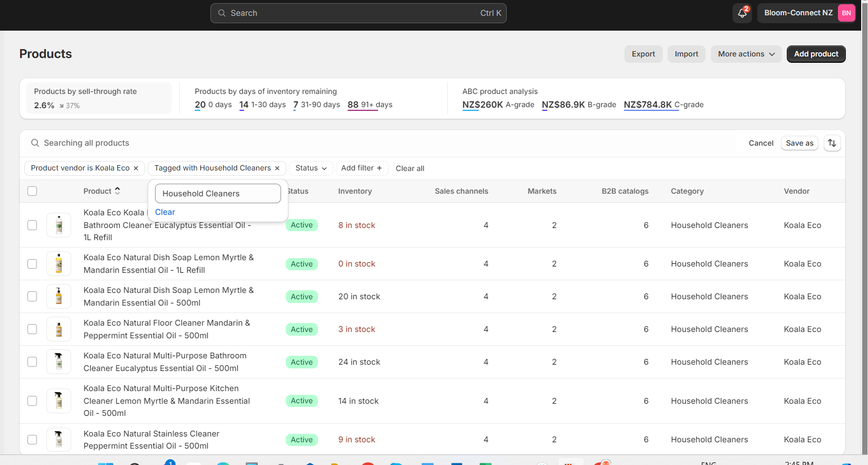Screen dimensions: 868x465
Task: Click the search magnifier in top bar
Action: 221,13
